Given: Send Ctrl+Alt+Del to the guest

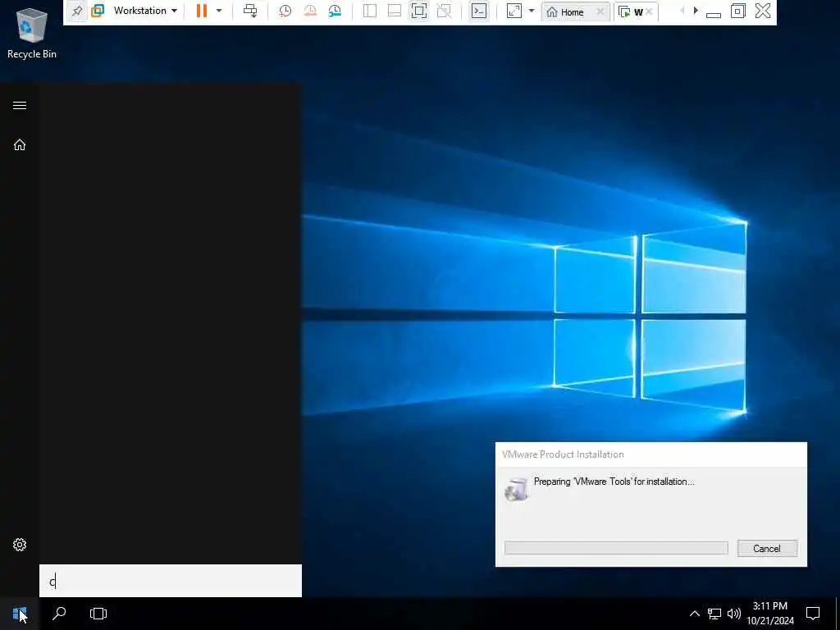Looking at the screenshot, I should click(250, 11).
